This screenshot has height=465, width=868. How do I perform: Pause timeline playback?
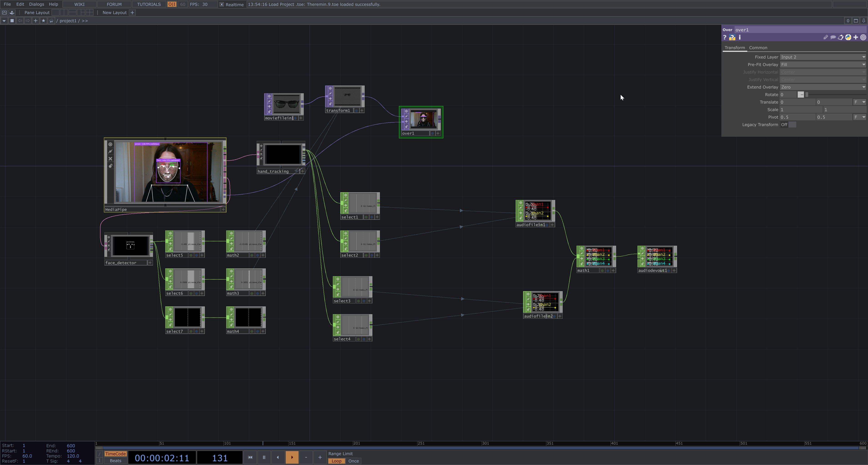point(264,457)
